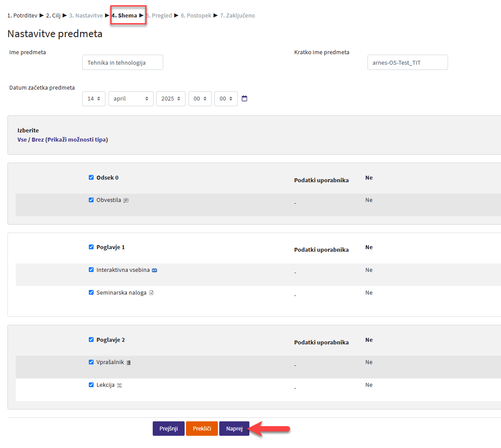Screen dimensions: 501x448
Task: Go to step 1. Potrditev
Action: click(22, 16)
